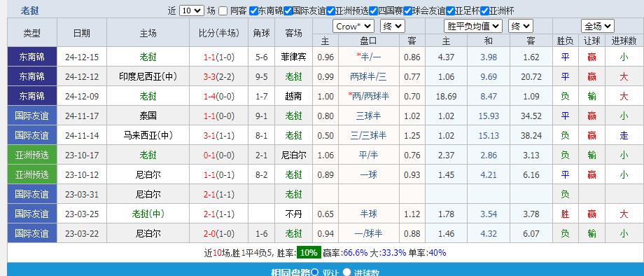Uncheck the 亚洲预选 filter checkbox
The width and height of the screenshot is (644, 276).
coord(330,11)
